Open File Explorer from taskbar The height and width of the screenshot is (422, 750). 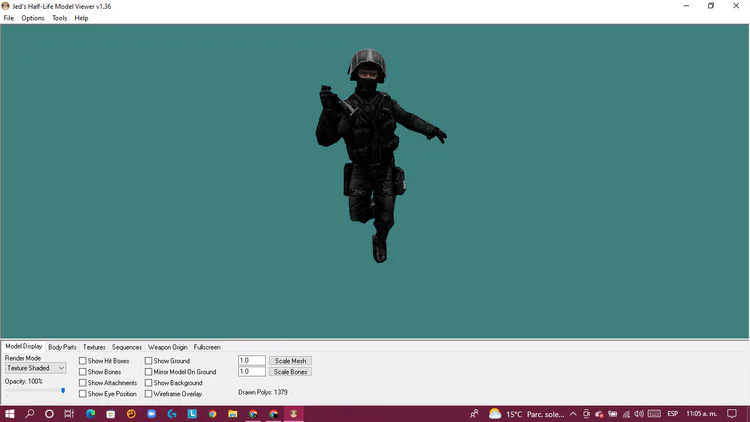(x=232, y=414)
